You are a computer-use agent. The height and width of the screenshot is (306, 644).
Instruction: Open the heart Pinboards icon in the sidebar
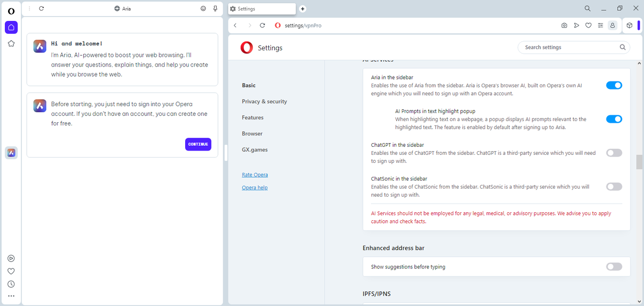[x=11, y=271]
